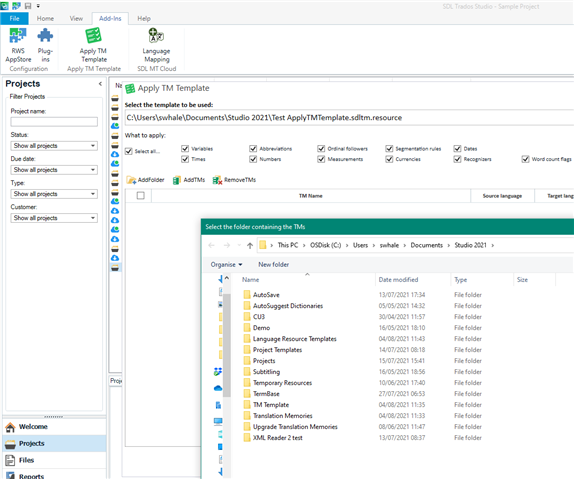
Task: Uncheck the Abbreviations checkbox
Action: click(x=253, y=148)
